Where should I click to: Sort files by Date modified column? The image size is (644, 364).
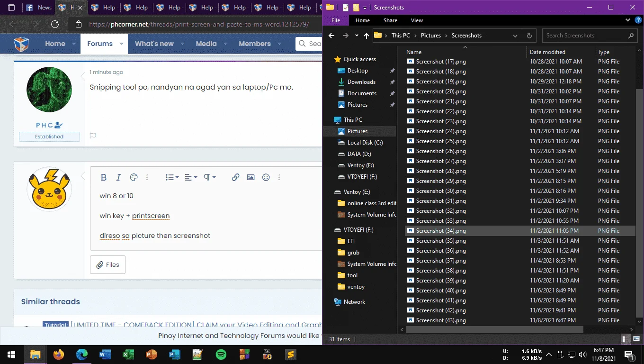click(x=547, y=52)
